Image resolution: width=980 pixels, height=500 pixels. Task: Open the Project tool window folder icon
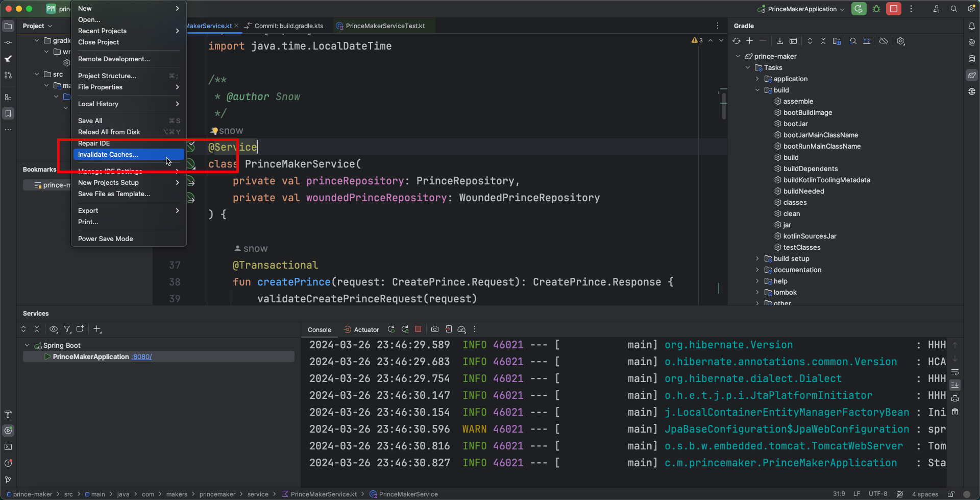click(8, 26)
